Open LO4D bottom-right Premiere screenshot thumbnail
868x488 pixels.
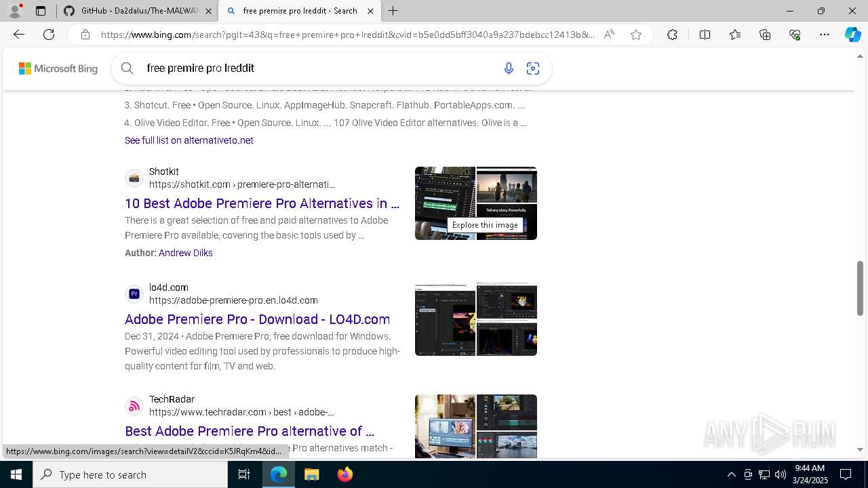[x=507, y=338]
